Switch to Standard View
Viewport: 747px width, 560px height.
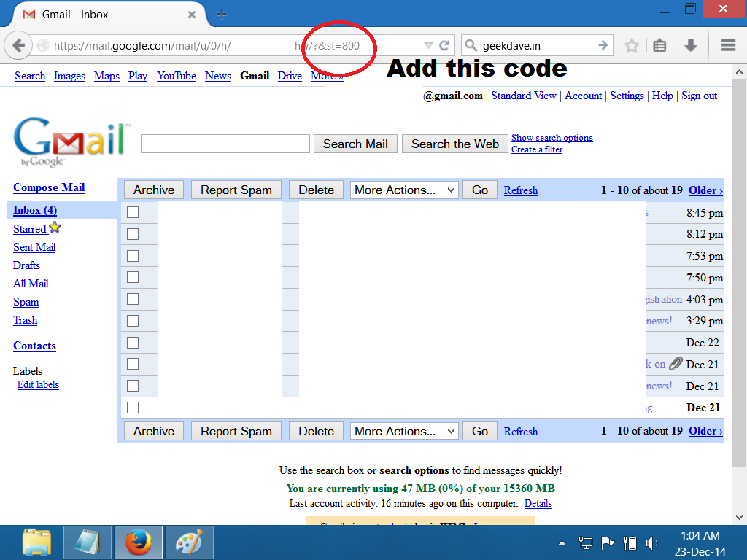[x=524, y=96]
